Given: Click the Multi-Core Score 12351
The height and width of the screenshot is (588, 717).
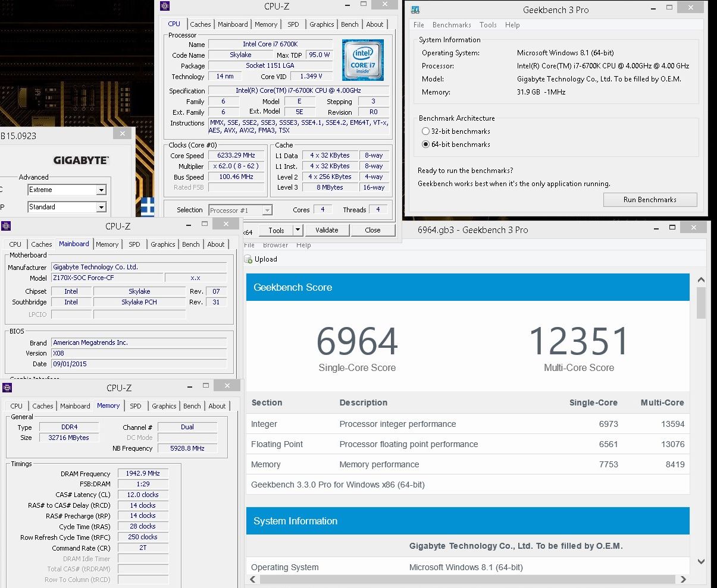Looking at the screenshot, I should 579,341.
